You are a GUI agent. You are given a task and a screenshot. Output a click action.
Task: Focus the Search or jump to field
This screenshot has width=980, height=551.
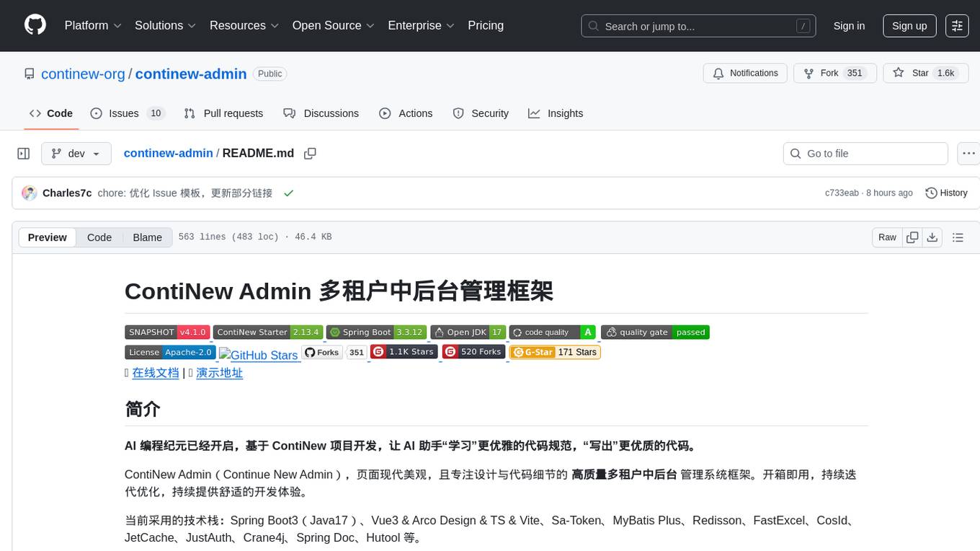(x=699, y=26)
